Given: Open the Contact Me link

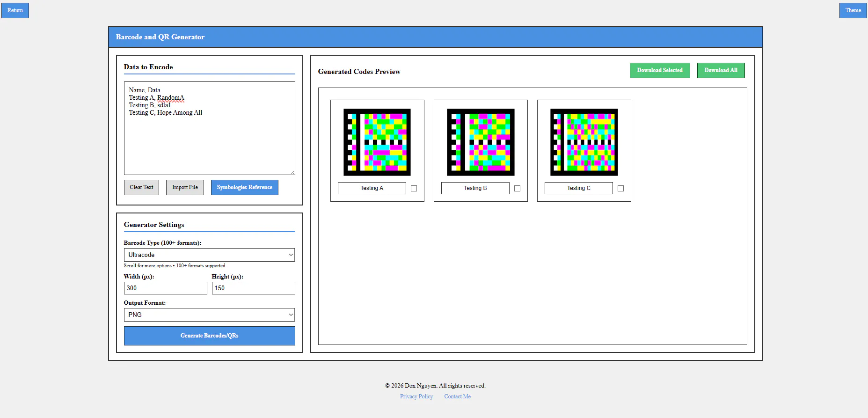Looking at the screenshot, I should pyautogui.click(x=457, y=396).
